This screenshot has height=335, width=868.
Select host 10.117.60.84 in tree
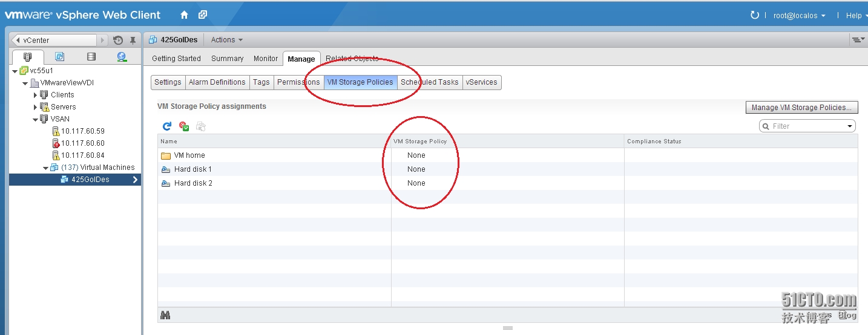pyautogui.click(x=83, y=155)
